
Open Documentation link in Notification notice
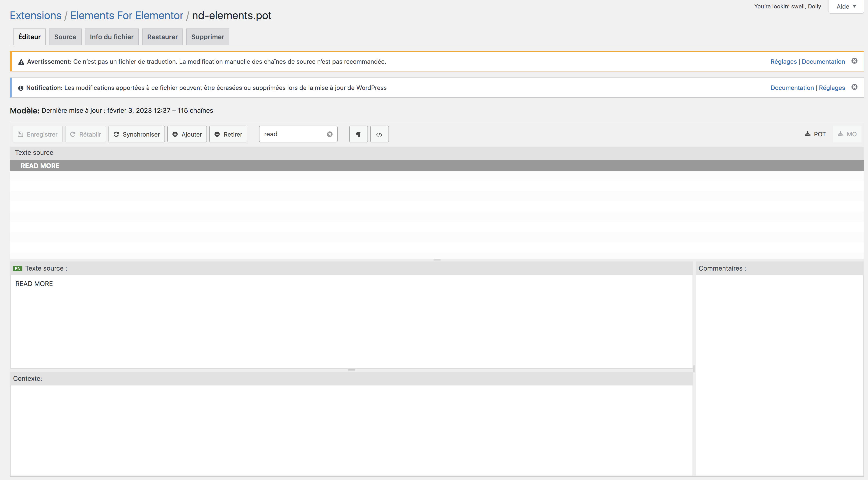pyautogui.click(x=792, y=88)
